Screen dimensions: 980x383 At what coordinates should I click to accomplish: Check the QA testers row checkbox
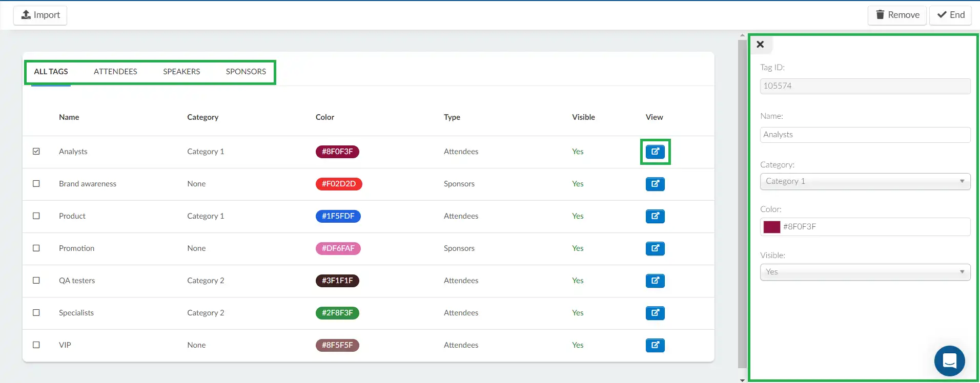pos(36,281)
